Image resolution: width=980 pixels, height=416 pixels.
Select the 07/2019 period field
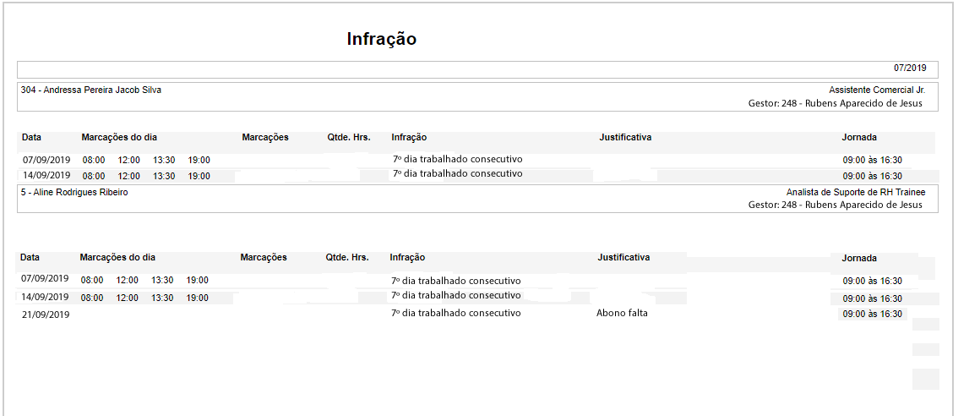pyautogui.click(x=910, y=68)
